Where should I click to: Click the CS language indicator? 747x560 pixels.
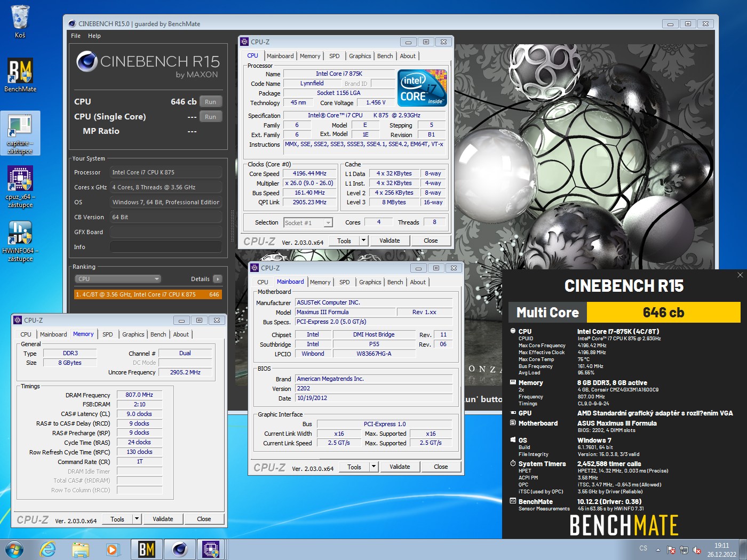643,548
